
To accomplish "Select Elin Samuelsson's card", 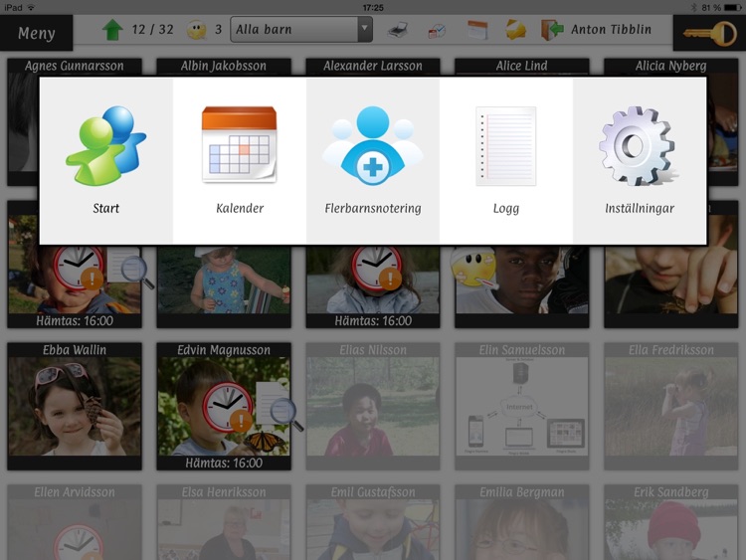I will click(x=522, y=406).
